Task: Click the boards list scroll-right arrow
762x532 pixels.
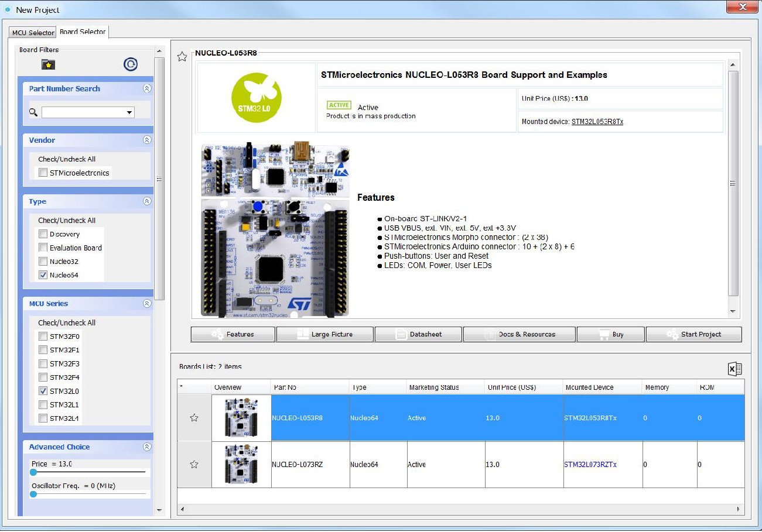Action: coord(737,509)
